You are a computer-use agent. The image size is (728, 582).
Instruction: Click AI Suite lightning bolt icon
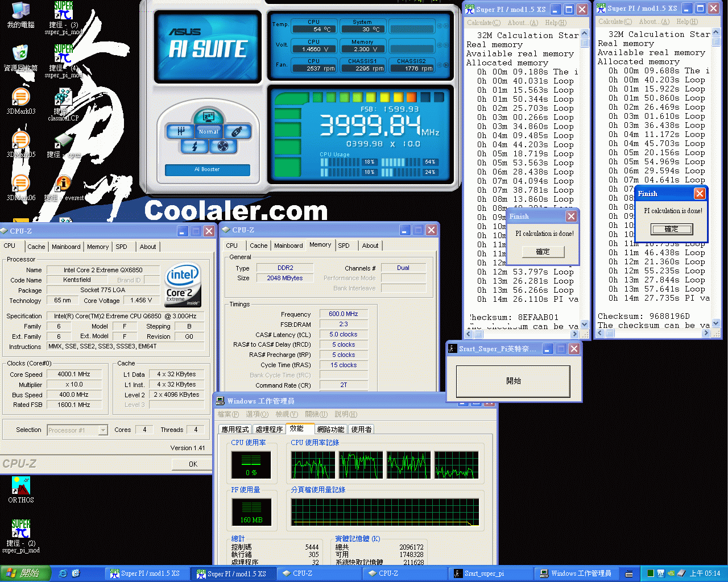click(195, 147)
